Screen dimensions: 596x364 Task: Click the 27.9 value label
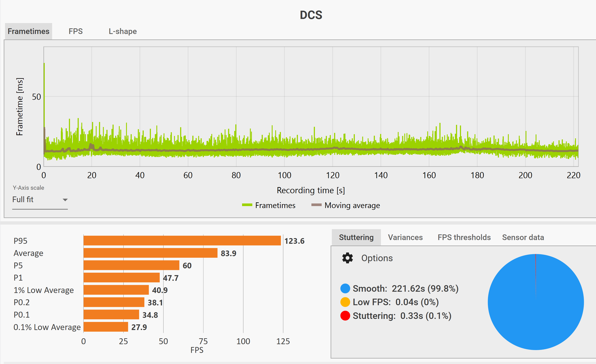pyautogui.click(x=139, y=327)
